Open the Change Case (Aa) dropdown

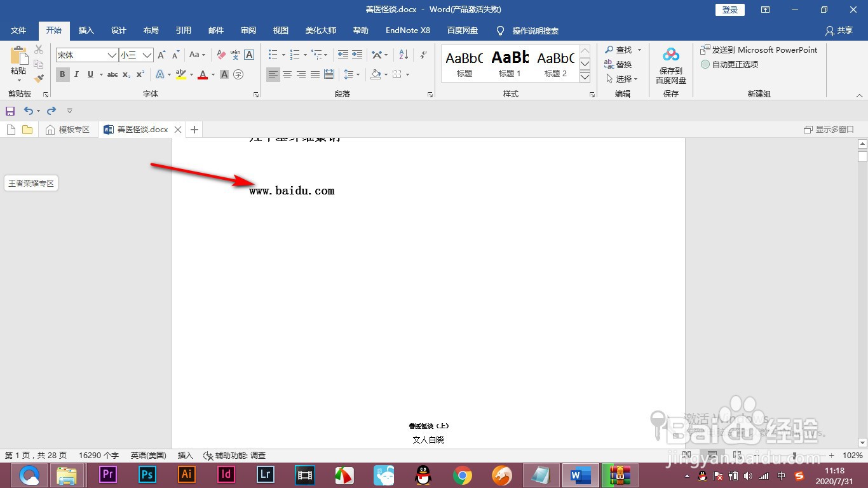197,55
